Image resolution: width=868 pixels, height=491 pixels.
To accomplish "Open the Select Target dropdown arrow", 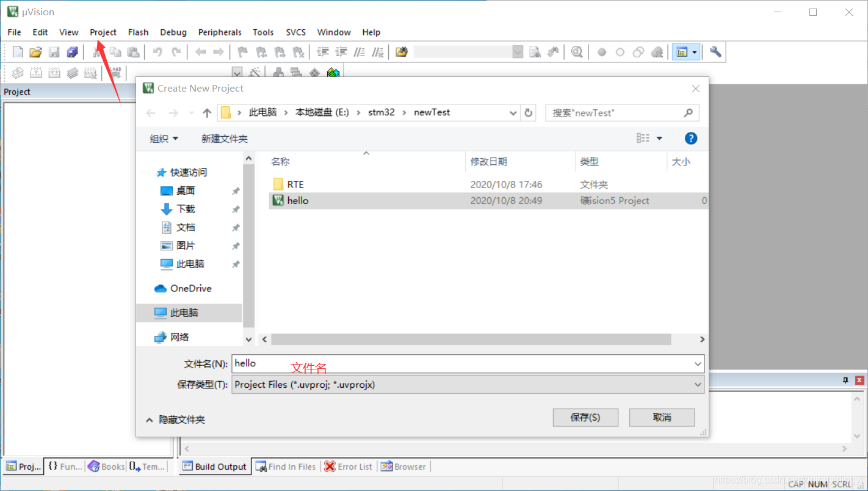I will point(237,72).
